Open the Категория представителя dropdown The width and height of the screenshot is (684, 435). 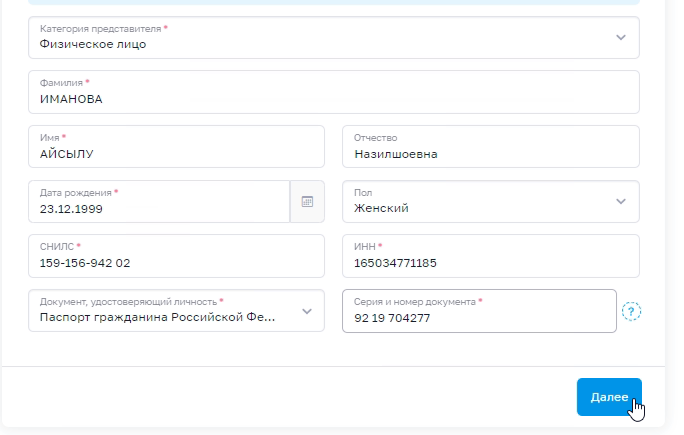(x=334, y=38)
